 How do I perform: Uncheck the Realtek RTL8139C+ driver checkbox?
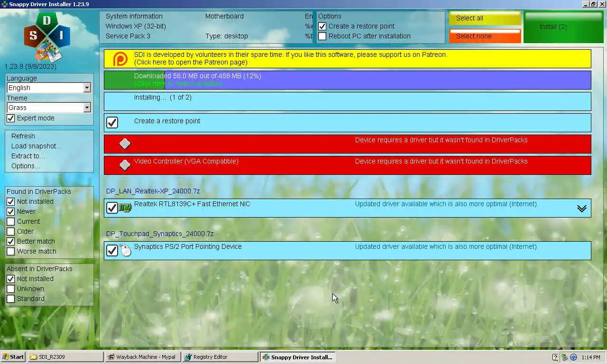click(x=112, y=208)
